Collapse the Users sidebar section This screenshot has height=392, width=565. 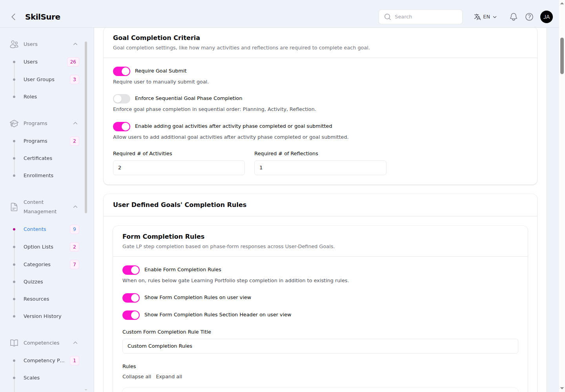[x=75, y=44]
